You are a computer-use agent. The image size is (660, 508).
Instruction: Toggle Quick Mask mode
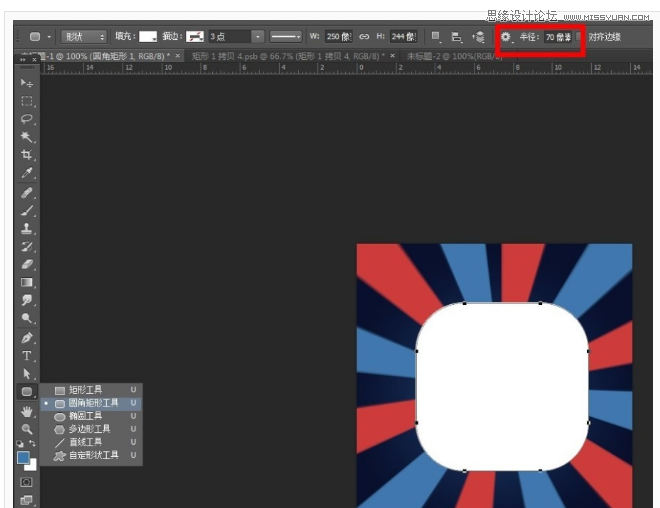[26, 482]
